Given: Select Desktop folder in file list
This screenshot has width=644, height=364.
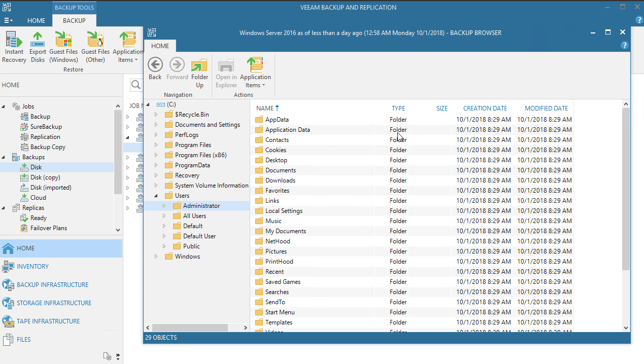Looking at the screenshot, I should coord(413,160).
